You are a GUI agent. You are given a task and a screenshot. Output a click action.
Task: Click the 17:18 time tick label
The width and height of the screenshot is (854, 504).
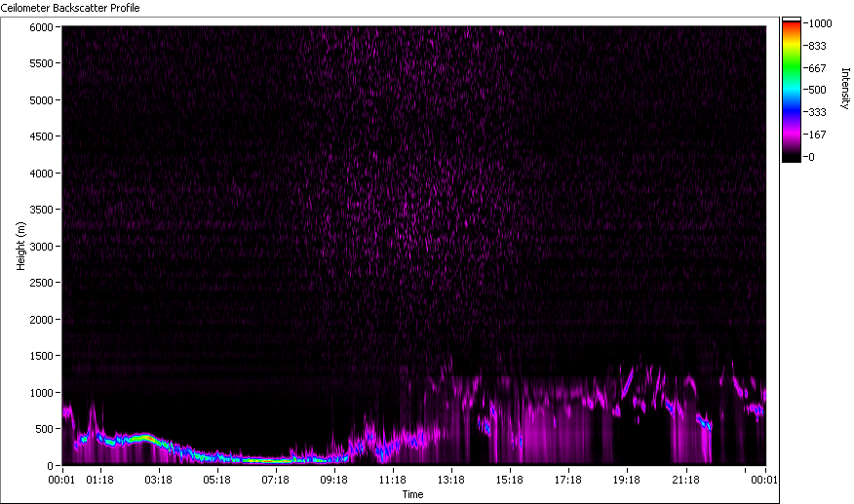coord(568,480)
